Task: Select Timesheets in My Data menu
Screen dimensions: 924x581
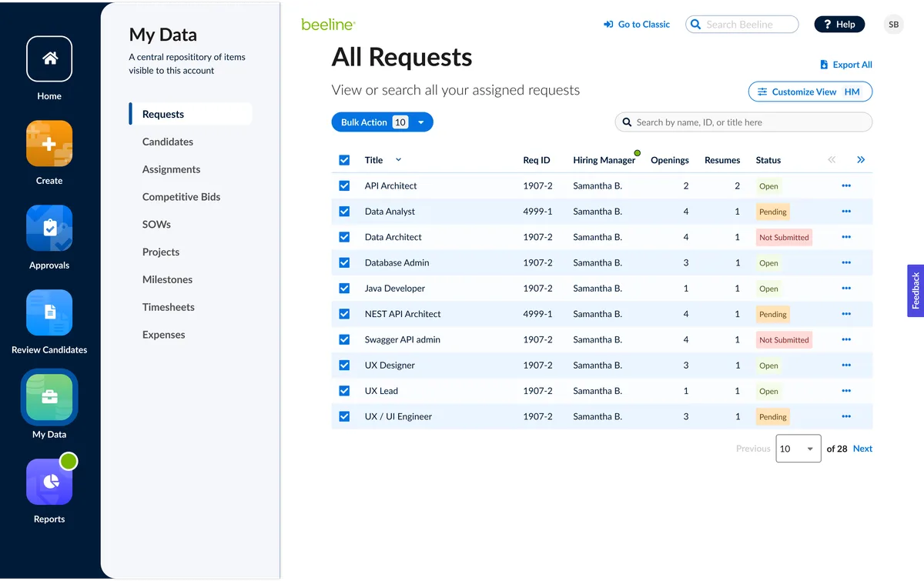Action: (x=169, y=307)
